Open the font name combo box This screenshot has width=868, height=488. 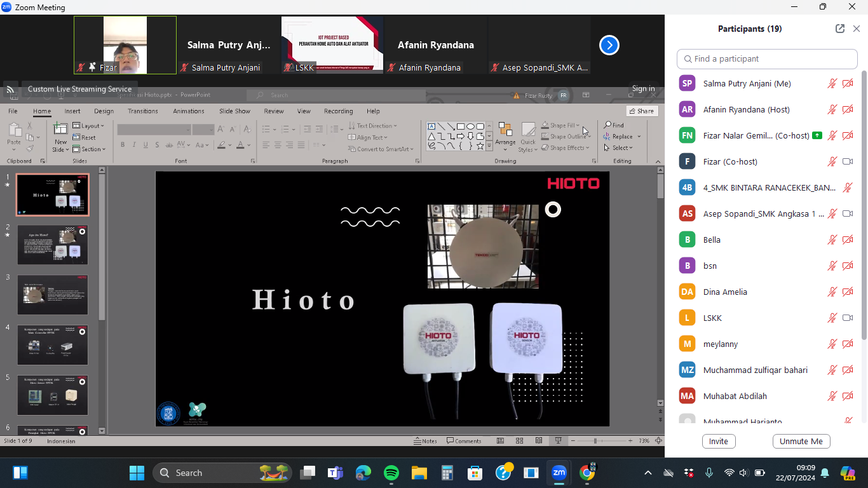pos(154,129)
